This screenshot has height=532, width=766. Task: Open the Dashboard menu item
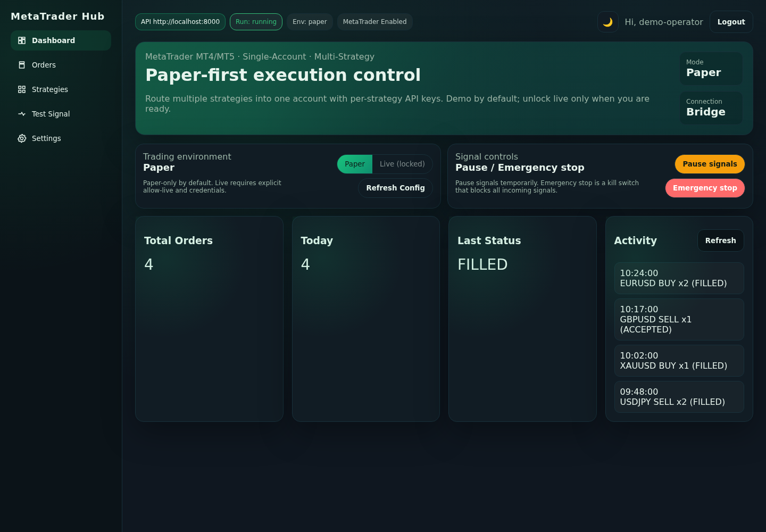tap(61, 40)
